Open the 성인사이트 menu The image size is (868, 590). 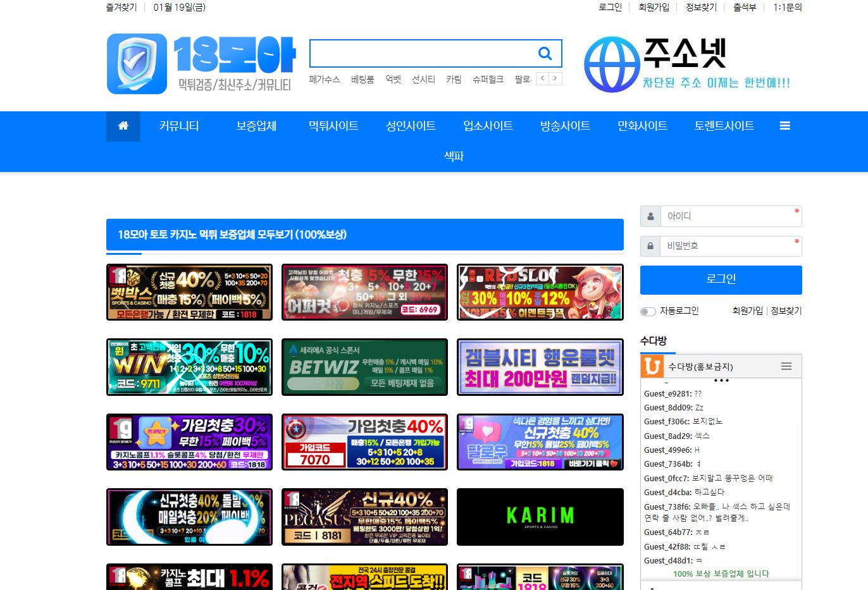[x=411, y=126]
